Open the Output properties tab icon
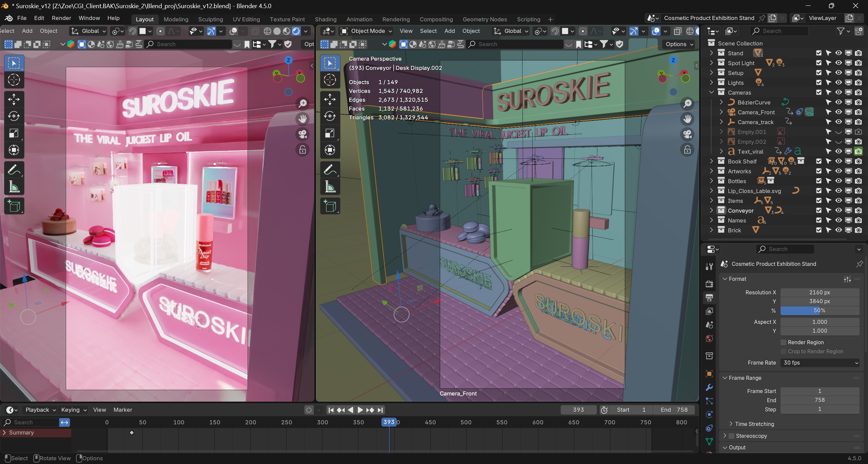Screen dimensions: 868x464 709,298
